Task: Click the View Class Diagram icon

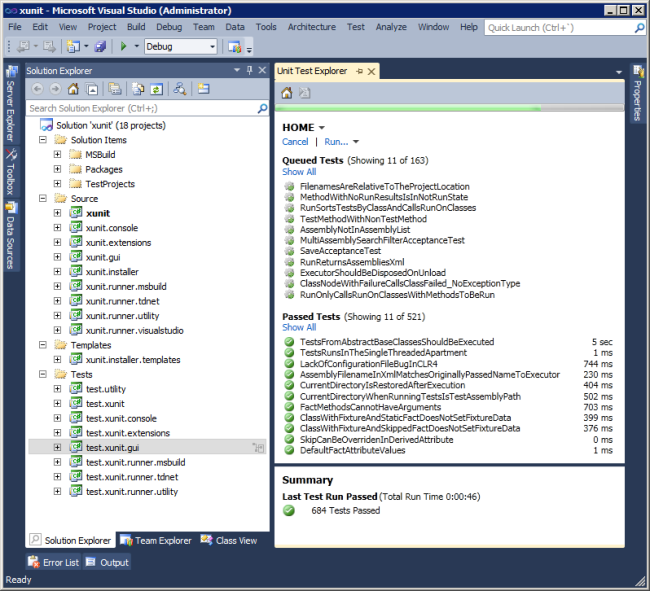Action: 180,89
